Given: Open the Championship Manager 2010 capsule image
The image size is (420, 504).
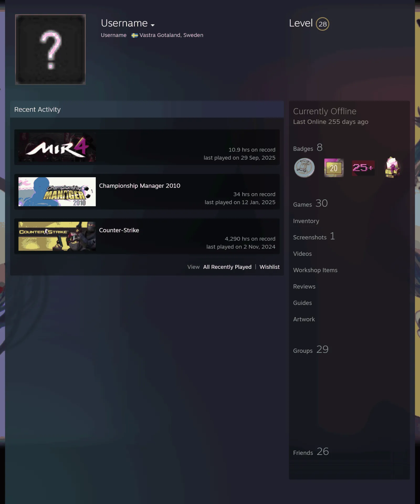Looking at the screenshot, I should coord(57,192).
